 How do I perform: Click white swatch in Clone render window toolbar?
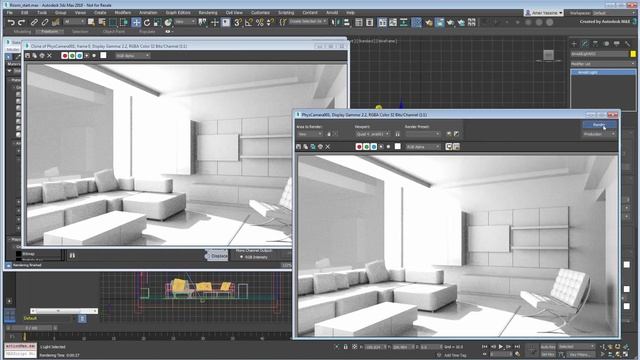click(x=103, y=55)
